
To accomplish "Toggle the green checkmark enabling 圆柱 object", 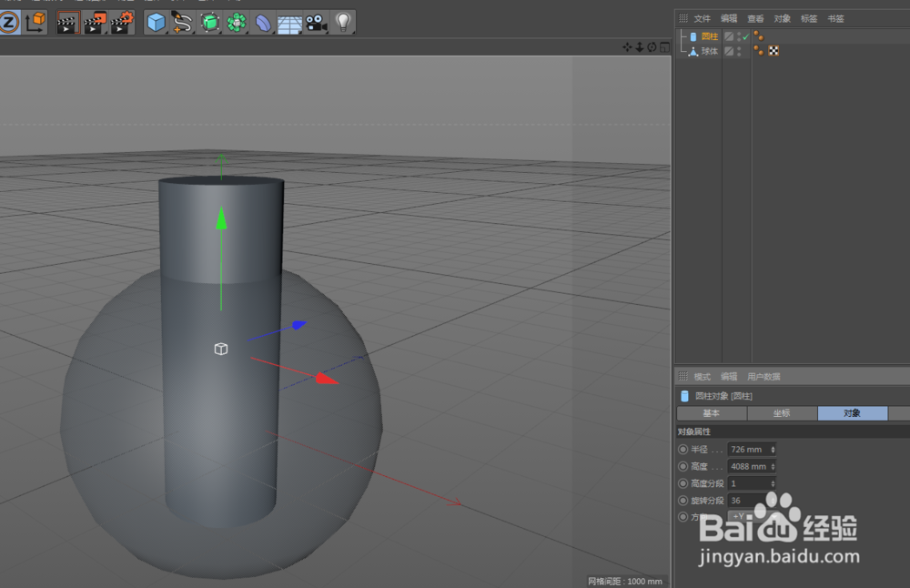I will pyautogui.click(x=746, y=36).
